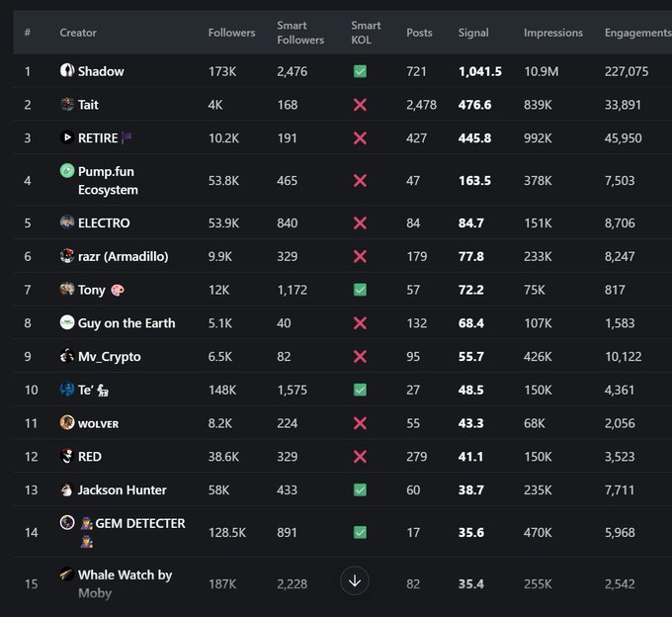The height and width of the screenshot is (617, 672).
Task: Click RETIRE's Smart KOL red cross
Action: [360, 138]
